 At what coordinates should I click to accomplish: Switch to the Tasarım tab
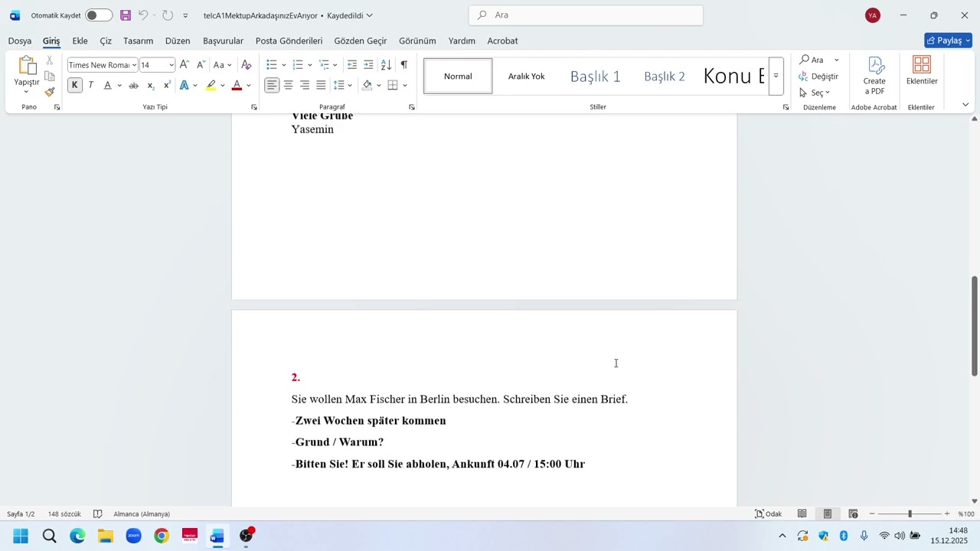139,41
